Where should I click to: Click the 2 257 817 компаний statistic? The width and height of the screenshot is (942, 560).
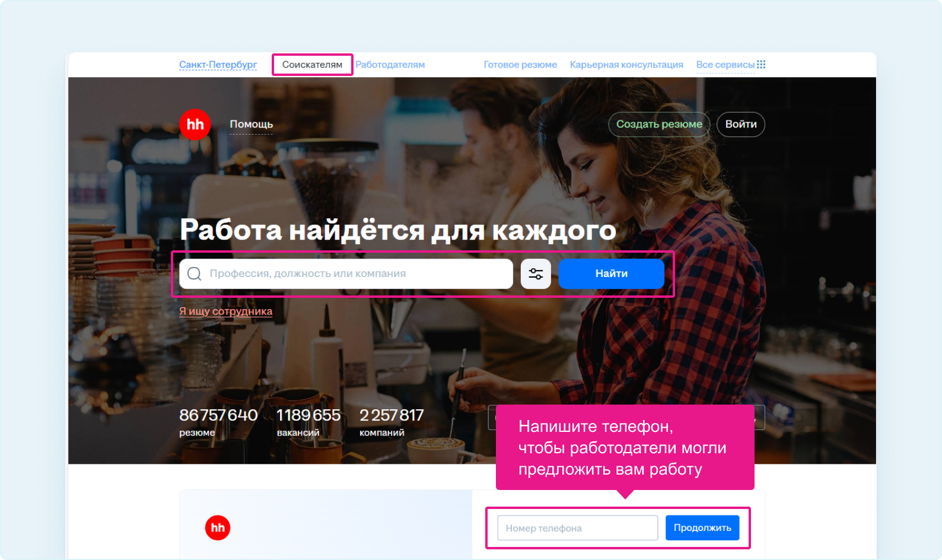[392, 422]
